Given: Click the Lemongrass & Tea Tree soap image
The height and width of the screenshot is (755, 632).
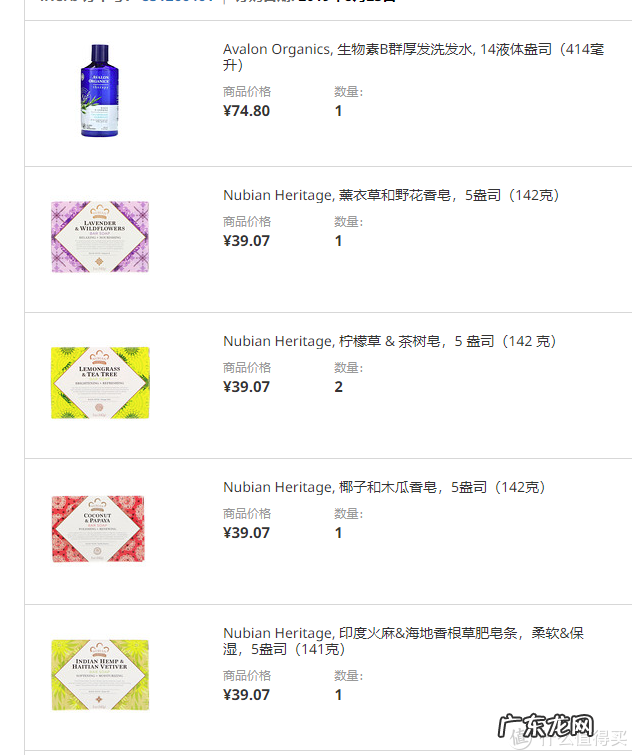Looking at the screenshot, I should pos(100,383).
